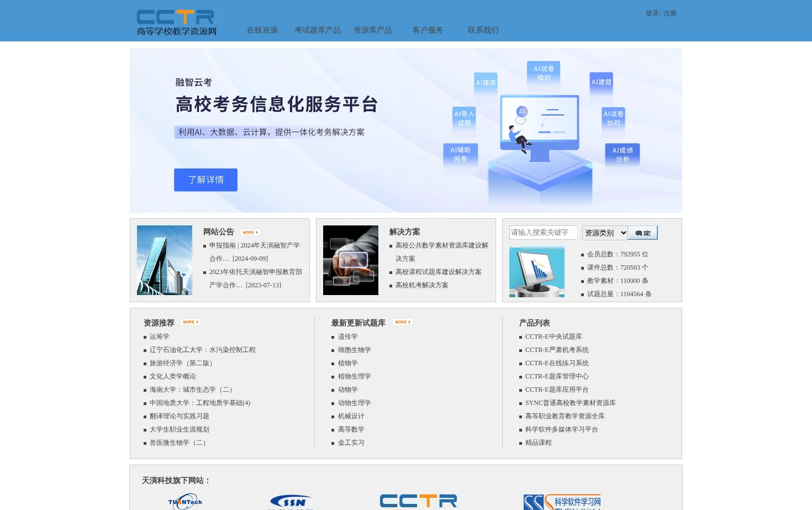Open CCTR-E题库管理中心 product

[x=557, y=376]
